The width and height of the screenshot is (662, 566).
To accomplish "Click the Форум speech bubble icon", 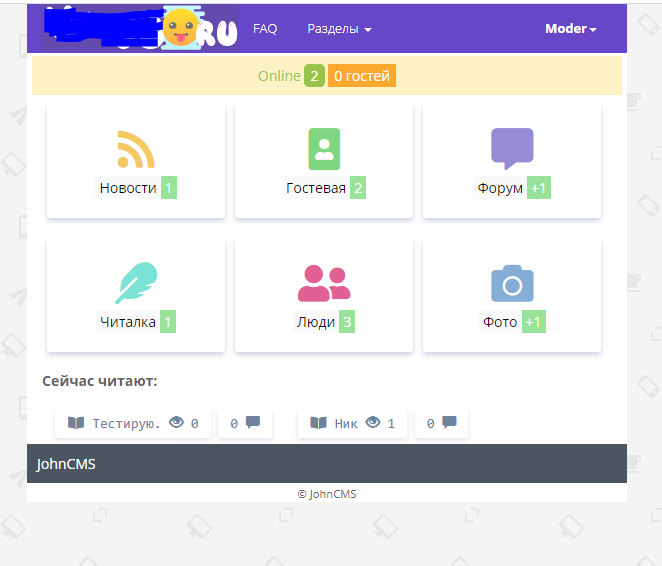I will (512, 149).
